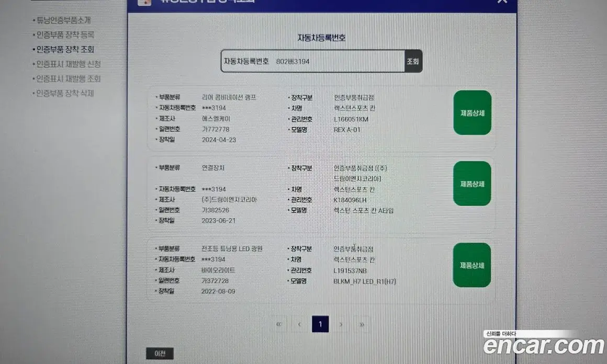Select part category 연결장치
The height and width of the screenshot is (364, 607).
pyautogui.click(x=213, y=168)
